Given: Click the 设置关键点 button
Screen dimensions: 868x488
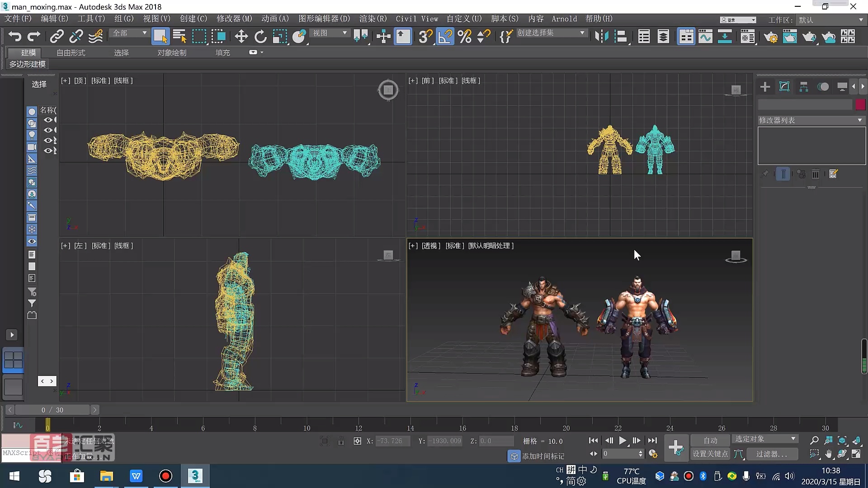Looking at the screenshot, I should 709,454.
